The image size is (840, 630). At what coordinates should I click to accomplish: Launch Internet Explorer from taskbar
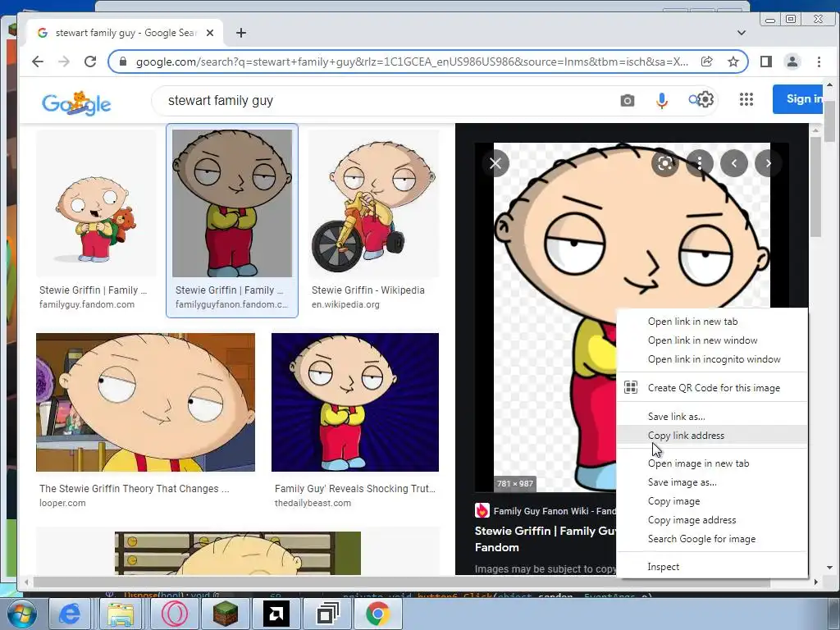(69, 614)
